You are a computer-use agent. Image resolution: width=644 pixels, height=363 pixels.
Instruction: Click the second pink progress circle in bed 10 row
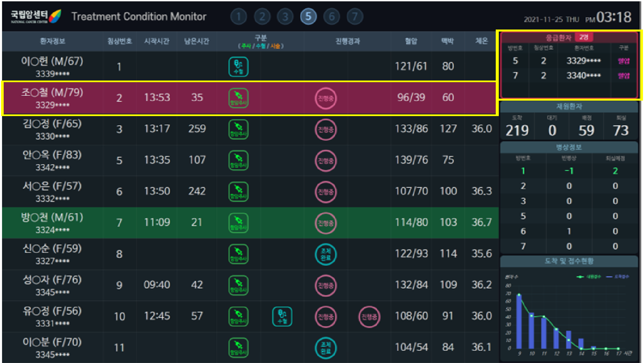(369, 316)
